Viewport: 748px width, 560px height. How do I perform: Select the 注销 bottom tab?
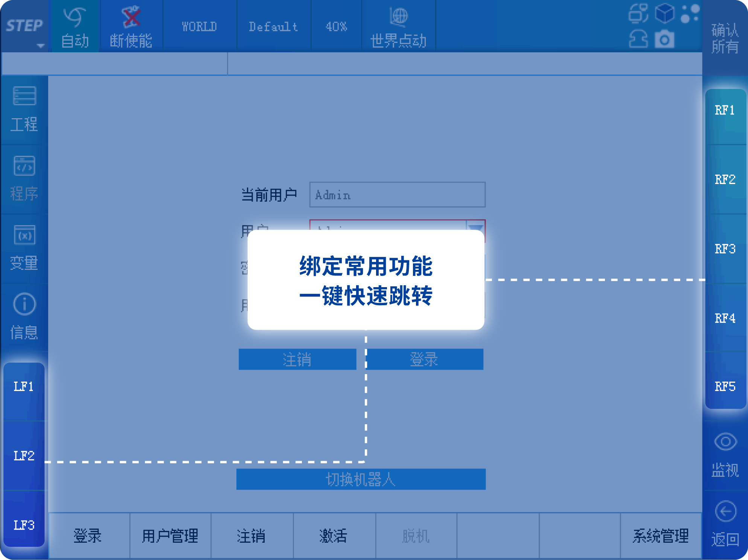[252, 536]
